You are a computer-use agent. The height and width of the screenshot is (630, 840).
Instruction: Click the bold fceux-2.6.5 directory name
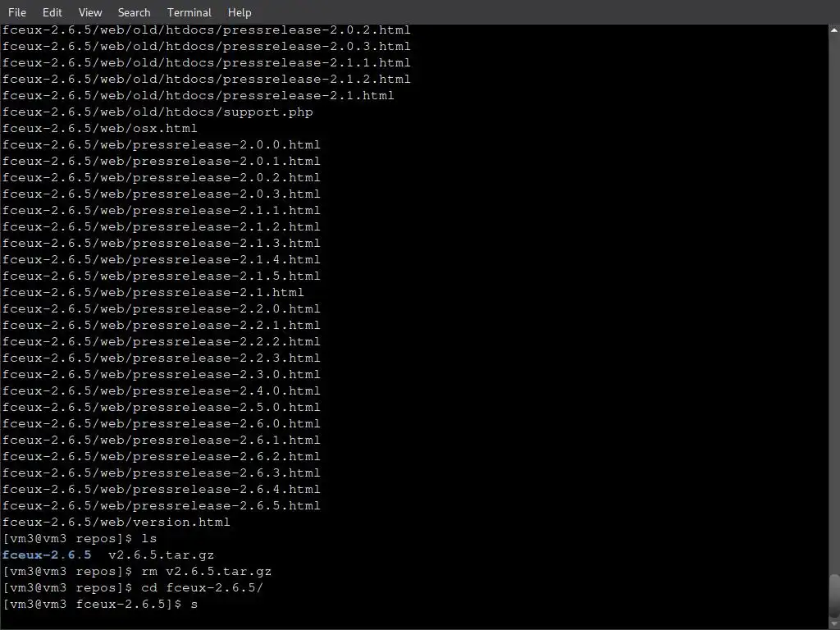(47, 555)
